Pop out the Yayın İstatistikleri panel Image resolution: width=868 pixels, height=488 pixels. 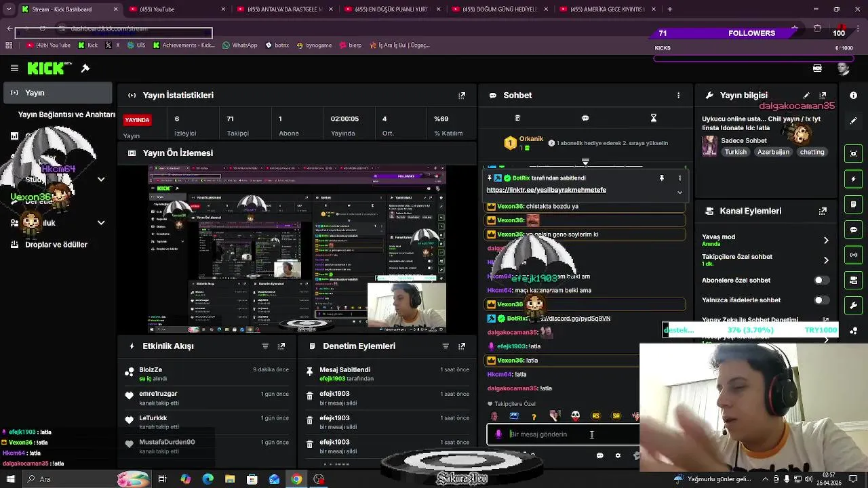point(462,96)
